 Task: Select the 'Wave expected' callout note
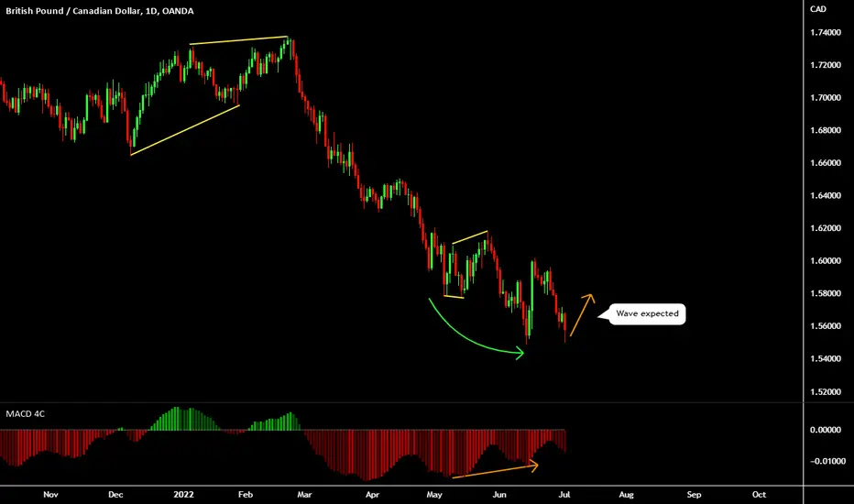coord(647,313)
